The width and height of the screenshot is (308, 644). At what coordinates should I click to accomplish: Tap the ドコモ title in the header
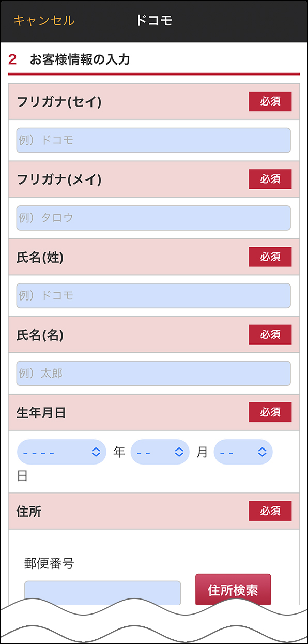click(154, 20)
